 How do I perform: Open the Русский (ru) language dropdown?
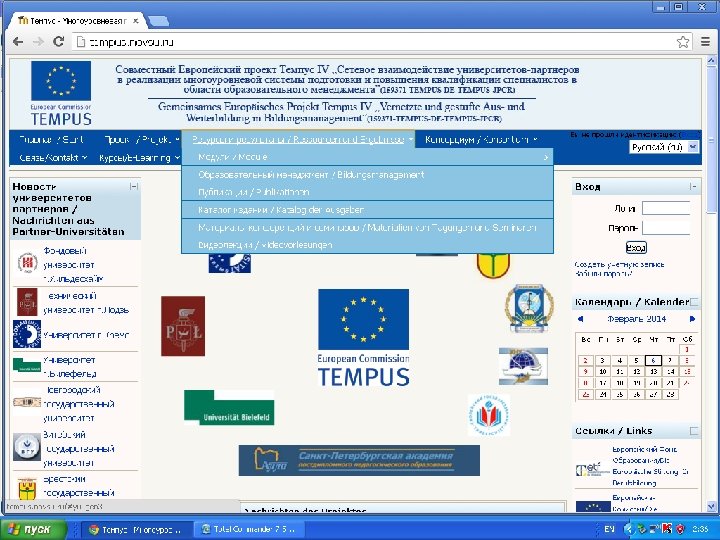point(664,147)
